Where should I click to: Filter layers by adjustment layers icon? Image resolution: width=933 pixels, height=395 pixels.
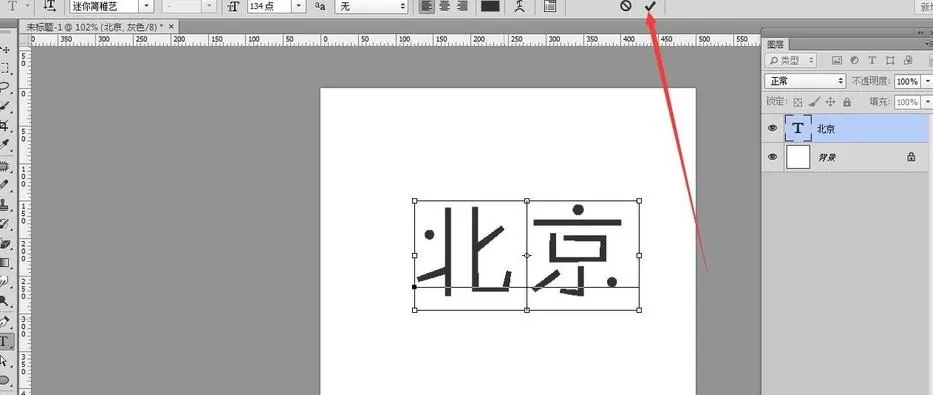[x=854, y=60]
